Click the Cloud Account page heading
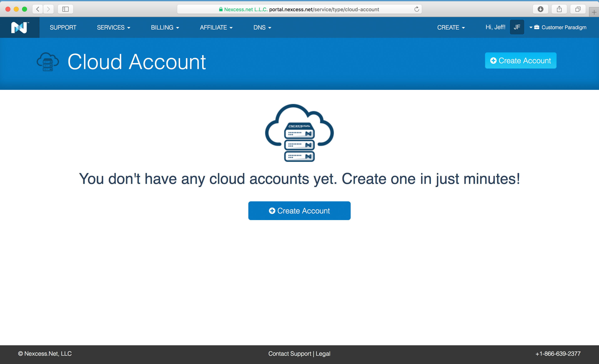Screen dimensions: 599x364 [x=137, y=62]
